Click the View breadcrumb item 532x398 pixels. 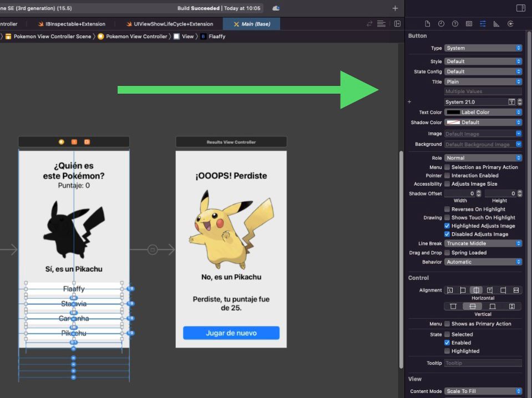click(x=184, y=36)
